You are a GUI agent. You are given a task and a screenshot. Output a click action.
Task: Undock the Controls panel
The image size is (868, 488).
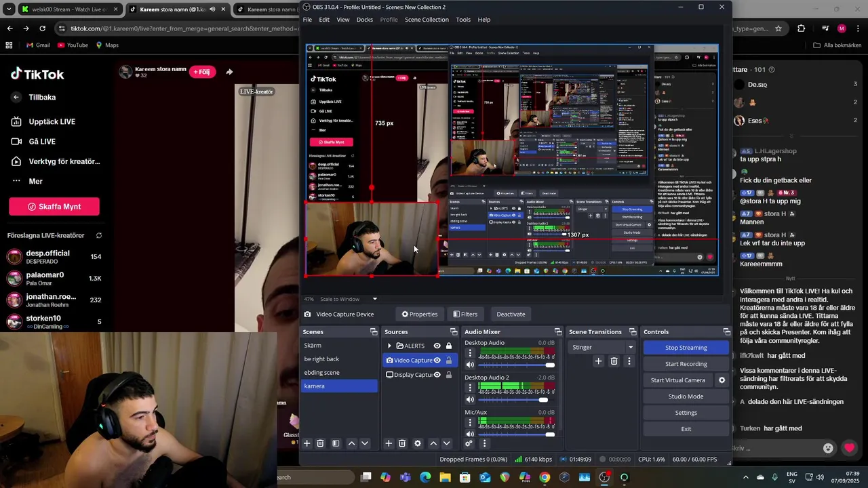[726, 331]
